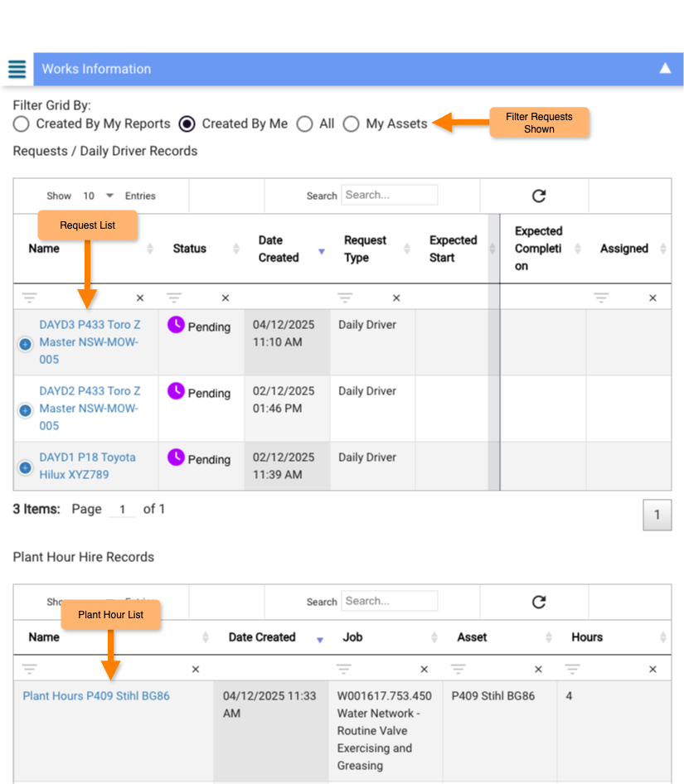Open Job column filter
The height and width of the screenshot is (784, 684).
pos(344,669)
